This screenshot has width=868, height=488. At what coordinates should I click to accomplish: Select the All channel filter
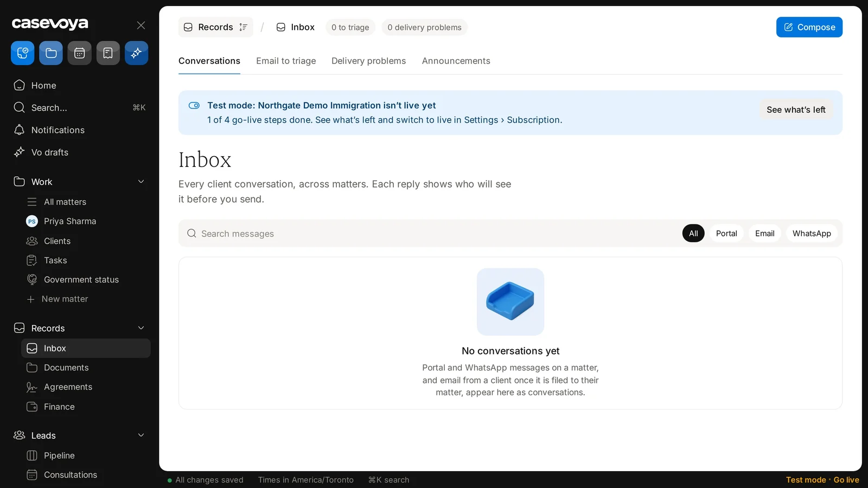(693, 233)
